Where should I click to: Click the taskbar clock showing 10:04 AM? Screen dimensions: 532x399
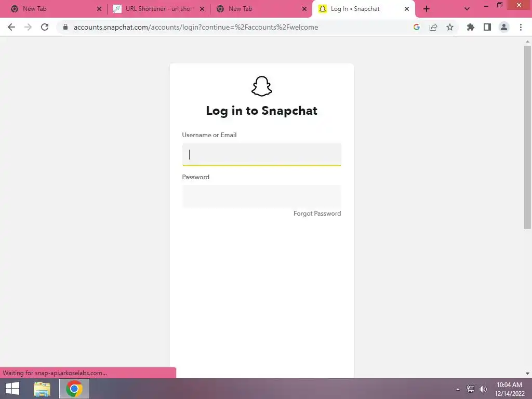tap(509, 389)
